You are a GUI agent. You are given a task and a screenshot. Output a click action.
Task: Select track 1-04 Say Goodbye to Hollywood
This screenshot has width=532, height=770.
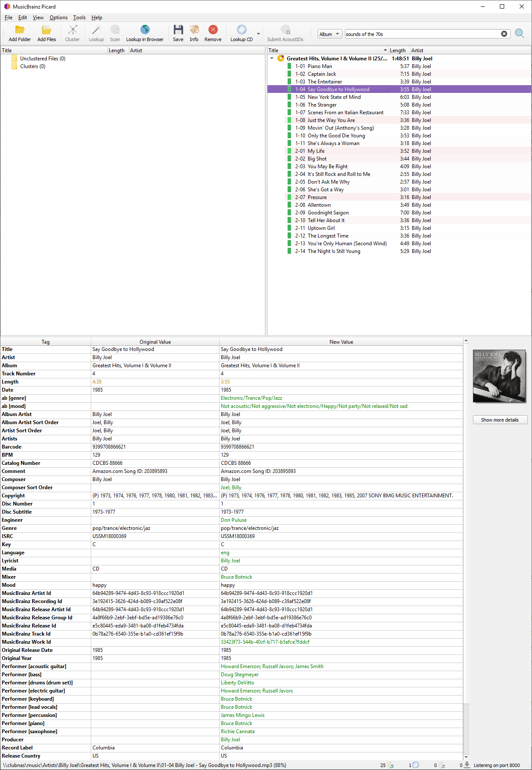399,89
